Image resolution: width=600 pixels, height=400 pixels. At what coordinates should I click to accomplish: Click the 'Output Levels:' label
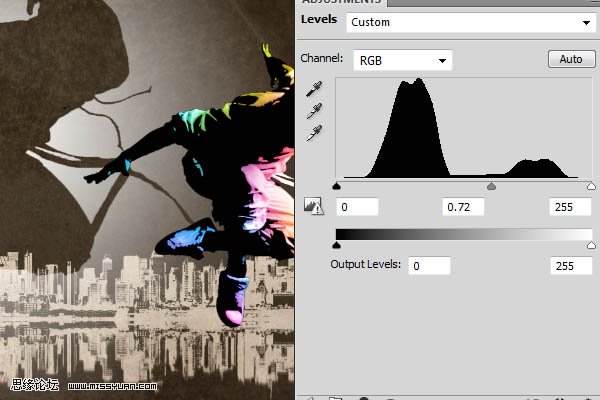(365, 264)
